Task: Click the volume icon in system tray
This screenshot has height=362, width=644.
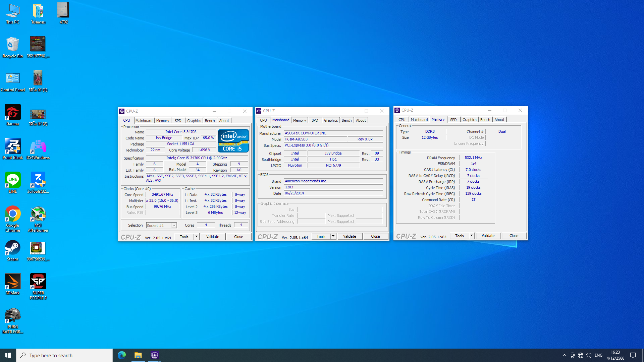Action: click(589, 355)
